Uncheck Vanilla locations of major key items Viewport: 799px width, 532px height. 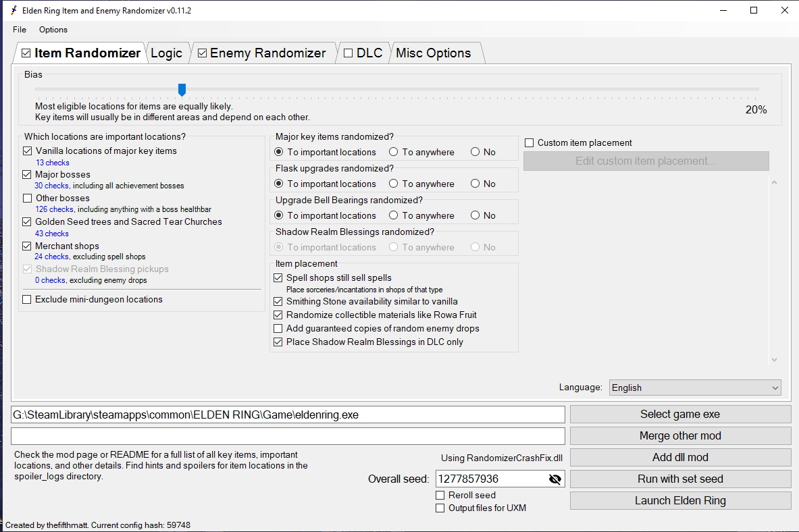click(28, 151)
